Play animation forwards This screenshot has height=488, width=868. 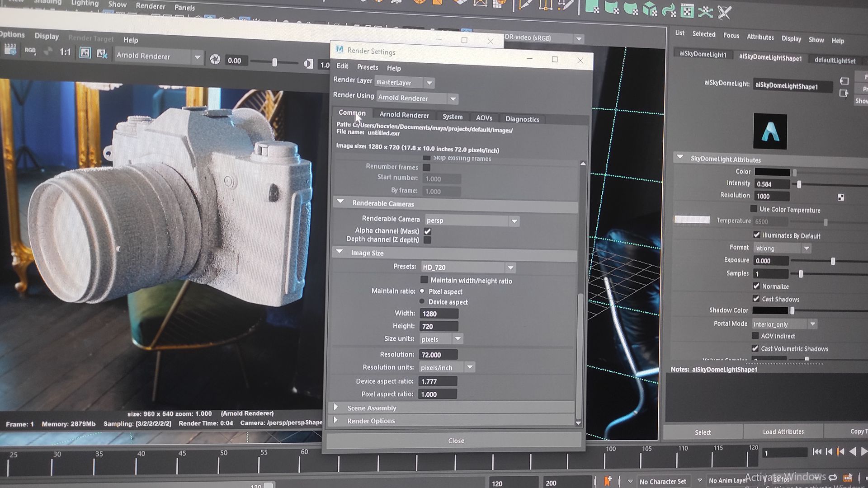click(x=864, y=451)
